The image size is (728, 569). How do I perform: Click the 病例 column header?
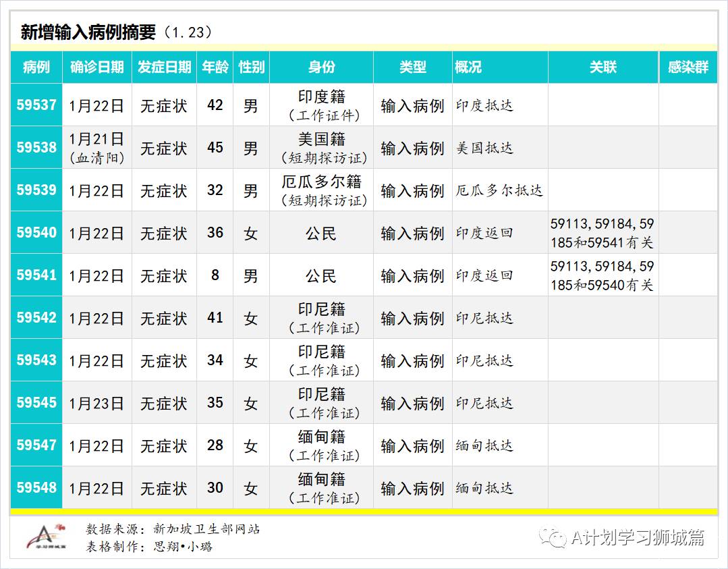pos(36,67)
